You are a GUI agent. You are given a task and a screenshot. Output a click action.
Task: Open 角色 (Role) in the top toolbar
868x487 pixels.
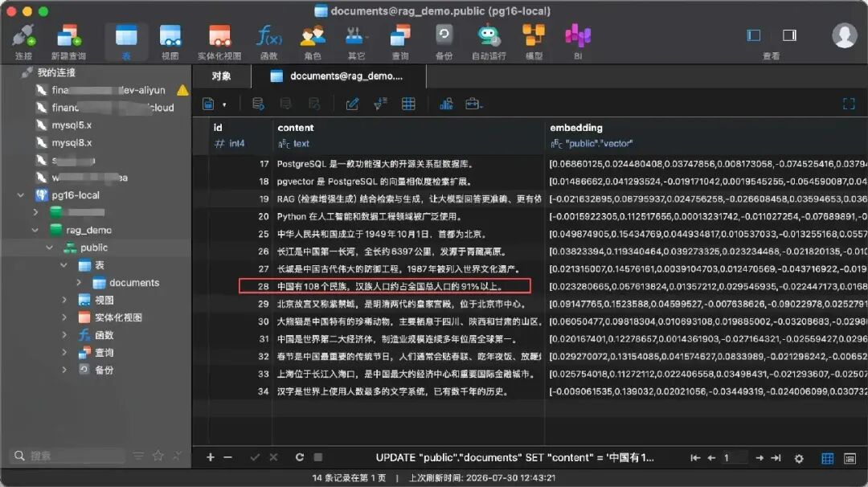click(313, 42)
